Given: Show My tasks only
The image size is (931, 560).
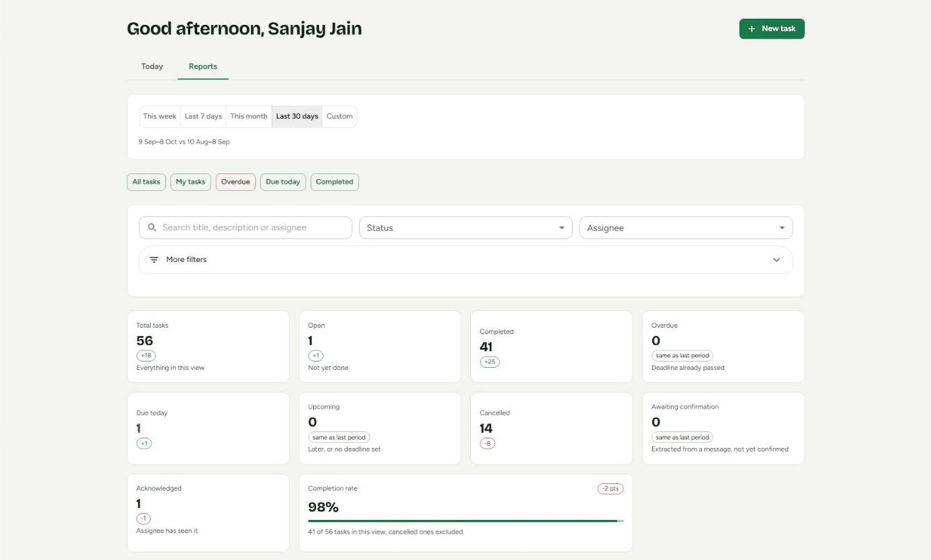Looking at the screenshot, I should coord(191,182).
